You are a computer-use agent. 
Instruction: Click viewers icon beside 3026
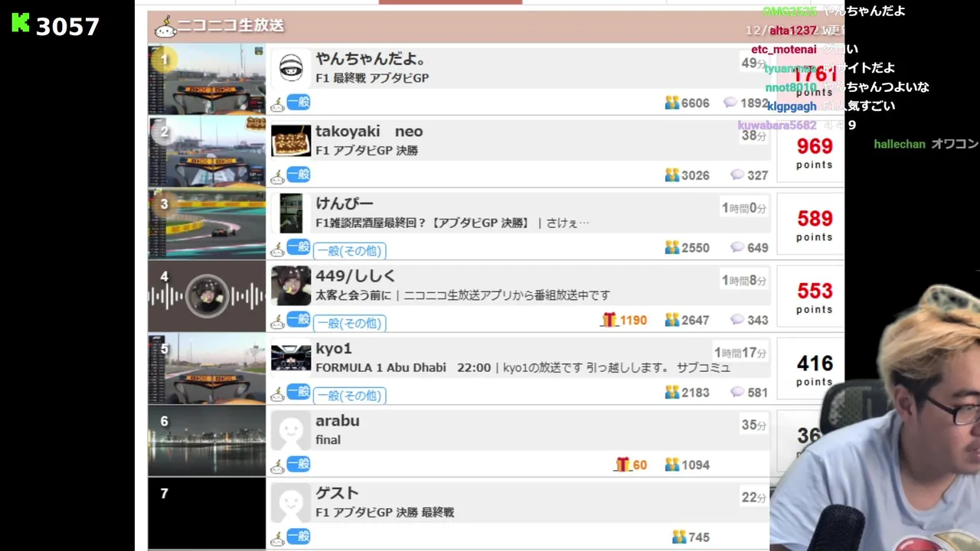click(x=672, y=175)
